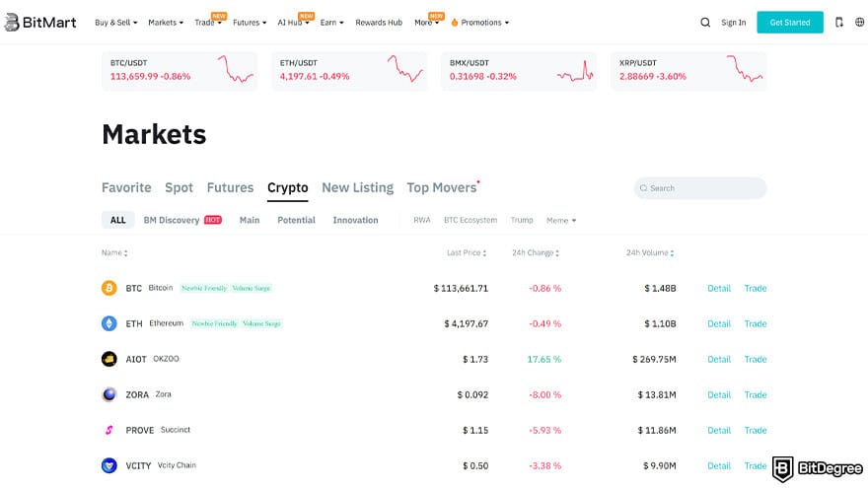Click the ETH/USDT sparkline chart
868x488 pixels.
405,69
